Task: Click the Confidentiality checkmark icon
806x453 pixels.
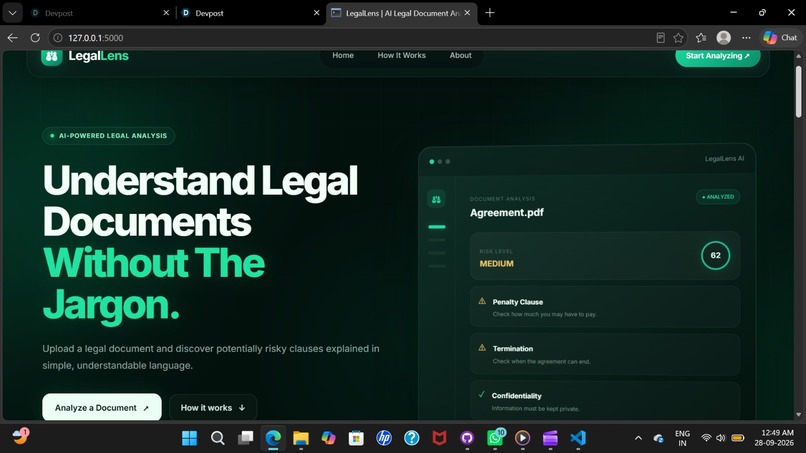Action: pos(482,394)
